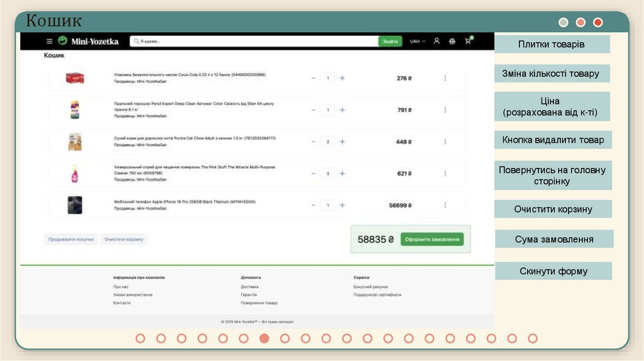Click the price '56699 ₴'

point(401,206)
